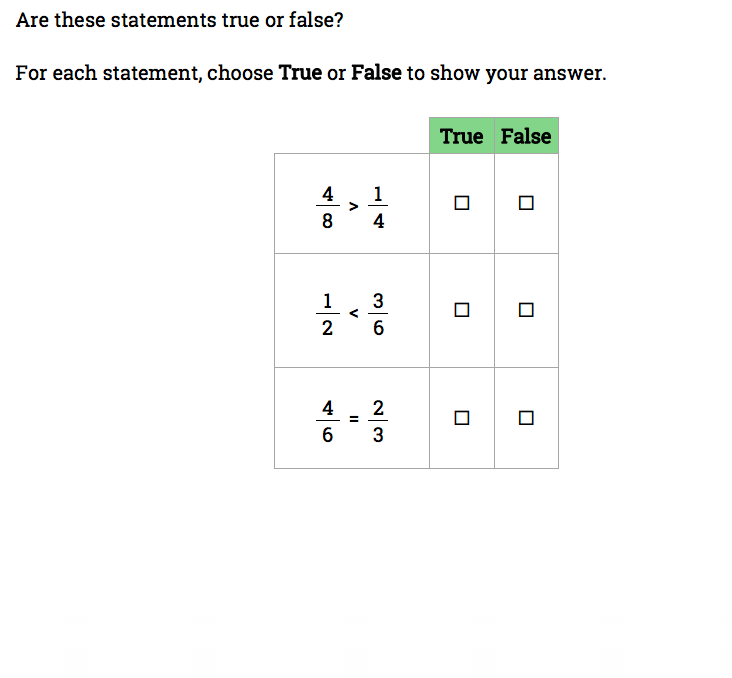Click the greater-than sign in first statement
This screenshot has width=732, height=678.
353,206
